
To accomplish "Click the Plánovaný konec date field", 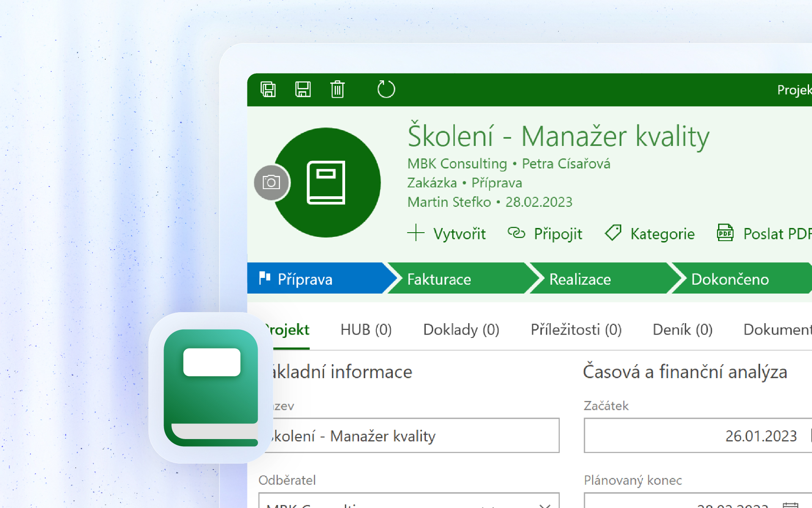I will (x=698, y=500).
